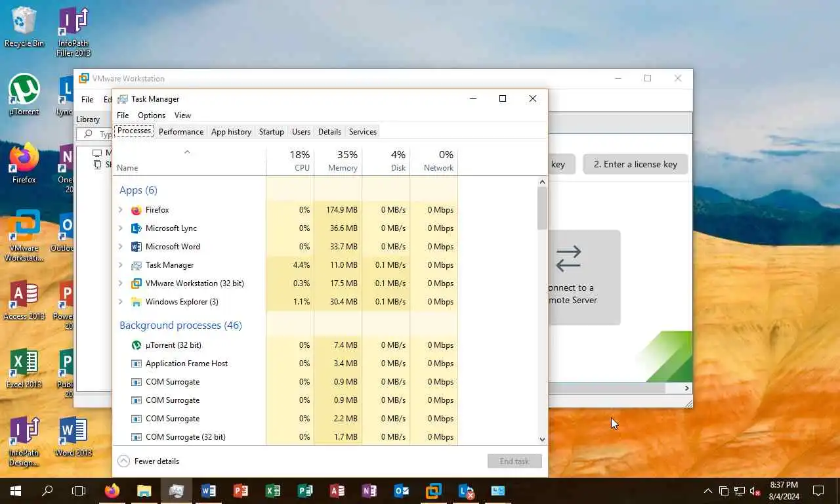Show hidden system tray icons

coord(707,491)
